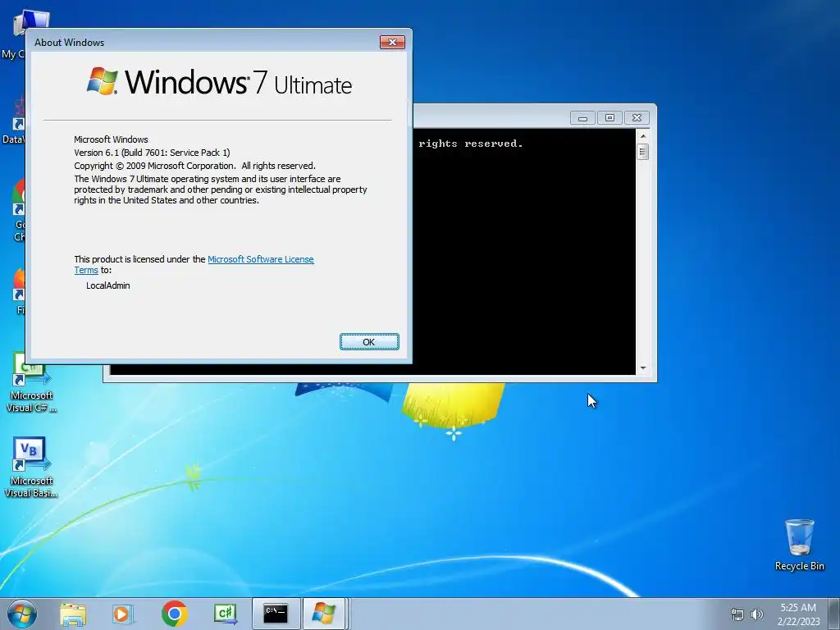Click the Microsoft Windows text line
Screen dimensions: 840x630
111,139
